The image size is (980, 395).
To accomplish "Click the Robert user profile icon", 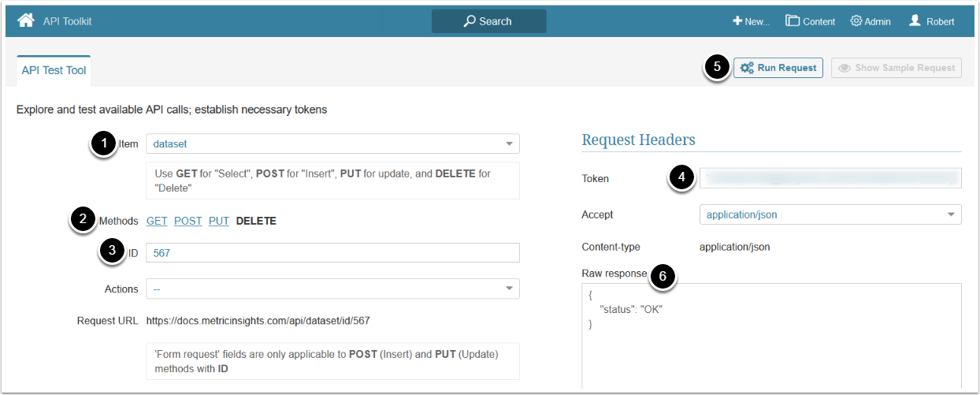I will (915, 21).
